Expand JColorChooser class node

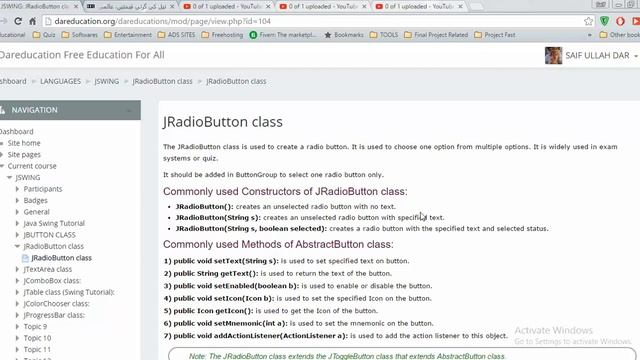pyautogui.click(x=18, y=304)
